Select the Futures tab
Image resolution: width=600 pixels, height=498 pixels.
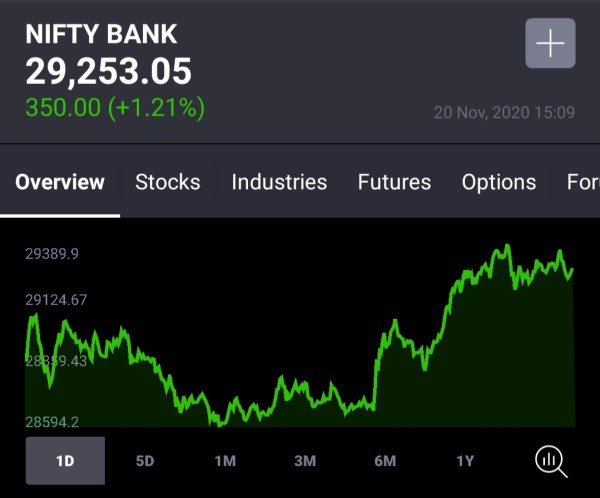click(x=394, y=182)
